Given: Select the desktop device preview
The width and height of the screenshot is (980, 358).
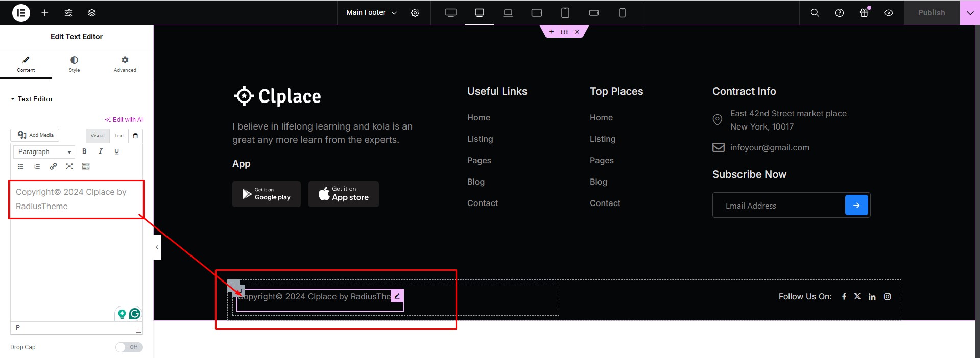Looking at the screenshot, I should pos(480,13).
